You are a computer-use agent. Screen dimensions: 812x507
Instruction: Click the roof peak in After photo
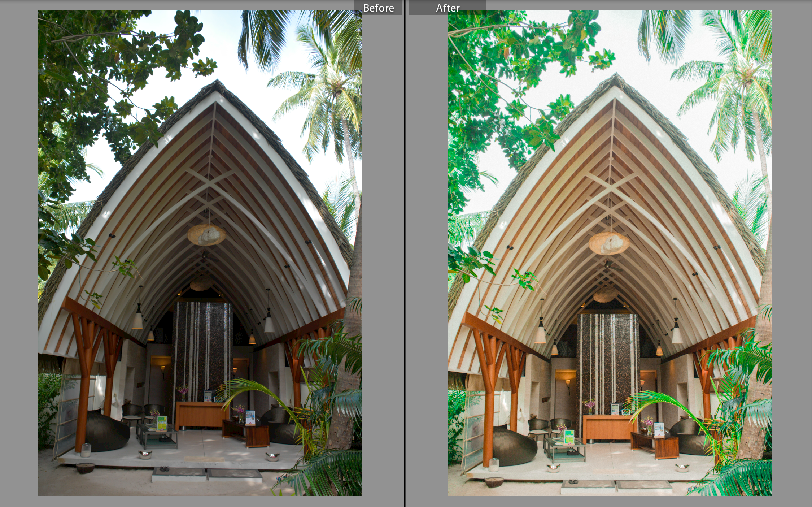coord(616,76)
